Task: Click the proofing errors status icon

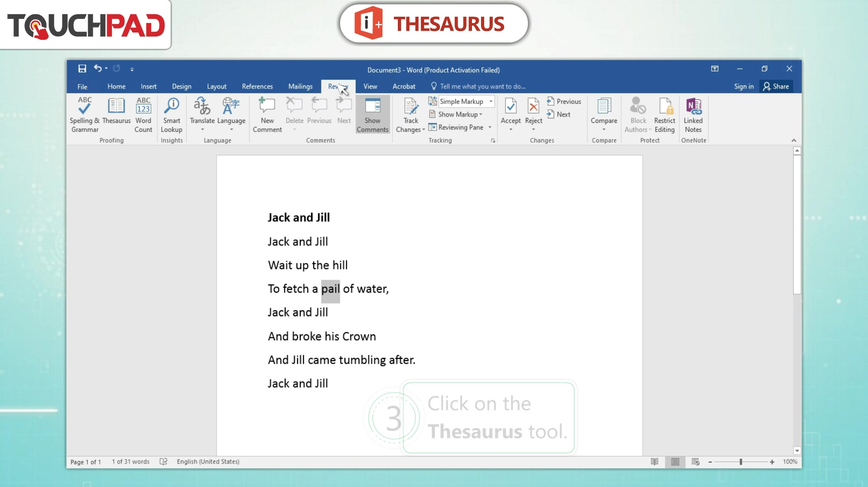Action: pos(164,462)
